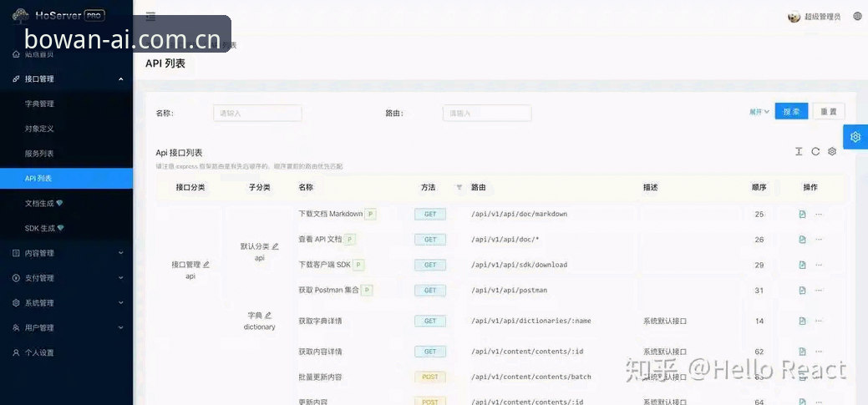Open document icon for 下载客户端 SDK row
The image size is (868, 405).
802,265
